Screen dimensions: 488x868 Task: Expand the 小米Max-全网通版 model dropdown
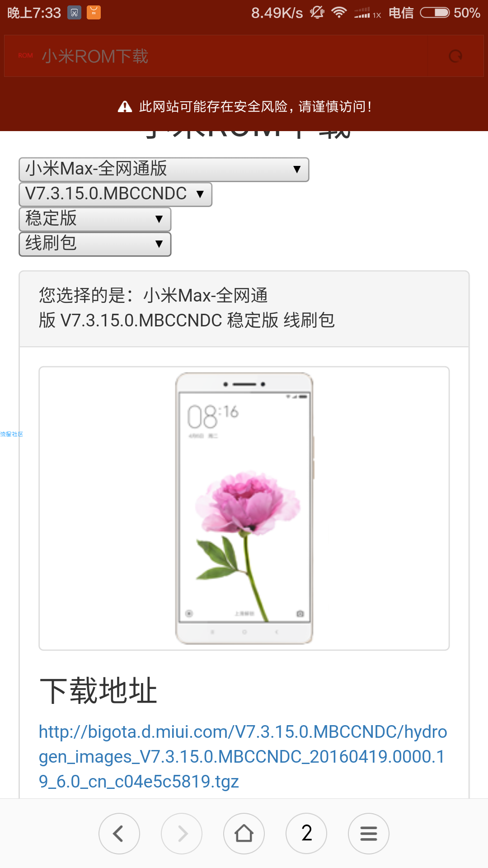(x=164, y=170)
